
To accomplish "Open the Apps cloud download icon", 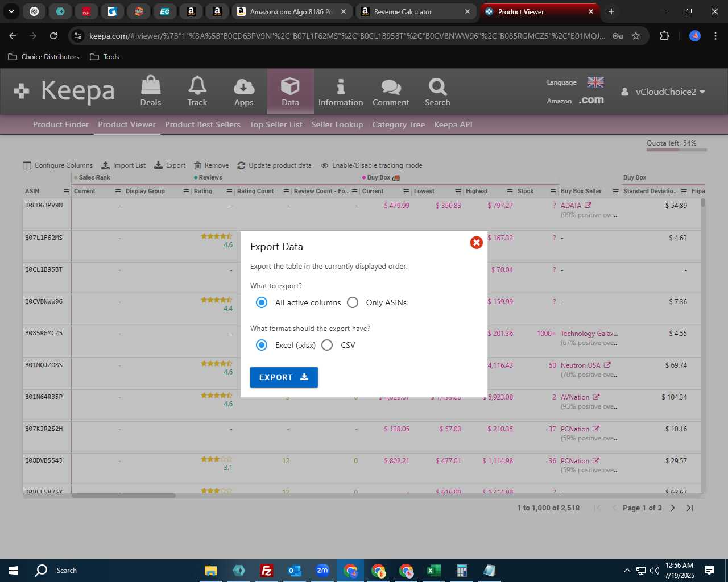I will pyautogui.click(x=243, y=92).
